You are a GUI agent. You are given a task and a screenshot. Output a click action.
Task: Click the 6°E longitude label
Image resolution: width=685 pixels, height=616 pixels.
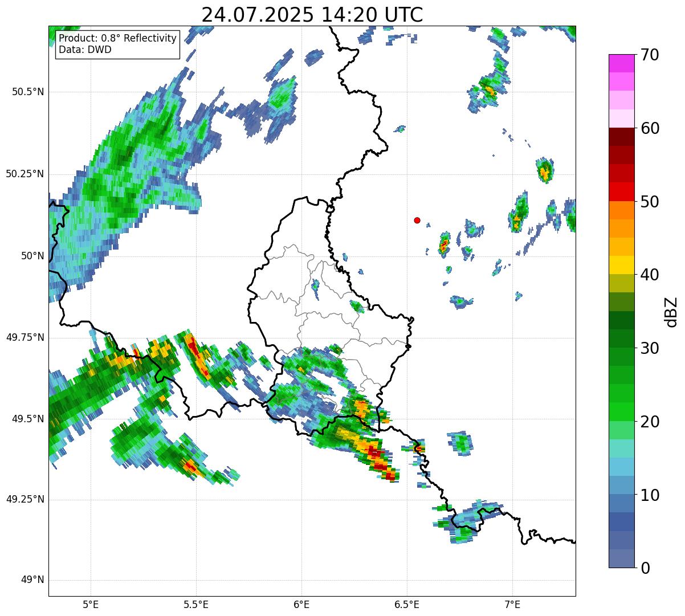301,603
